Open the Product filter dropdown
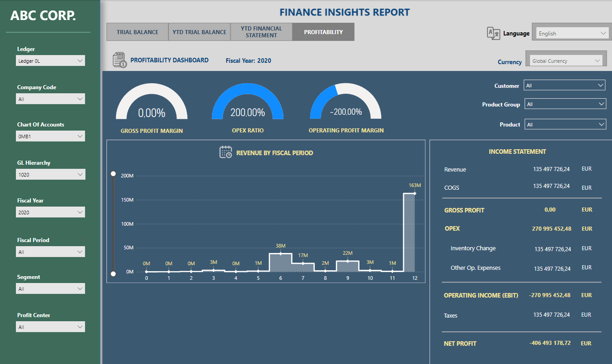Screen dimensions: 612x364 pos(565,124)
